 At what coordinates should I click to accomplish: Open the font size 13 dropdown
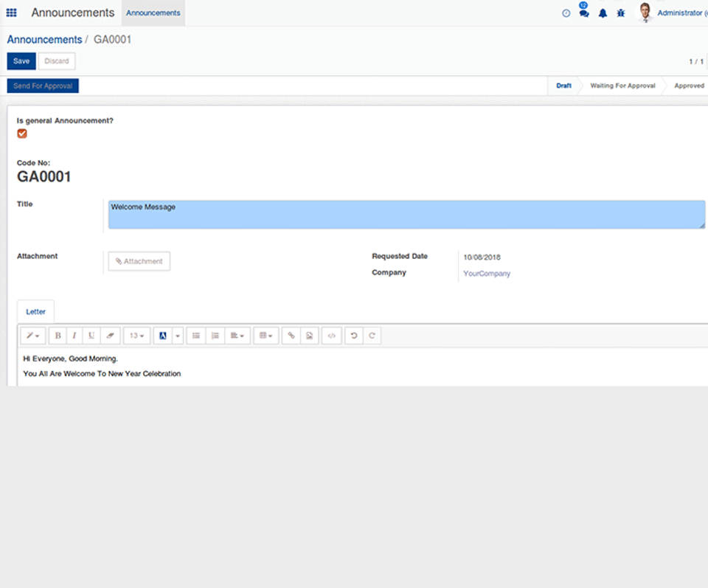[x=136, y=336]
